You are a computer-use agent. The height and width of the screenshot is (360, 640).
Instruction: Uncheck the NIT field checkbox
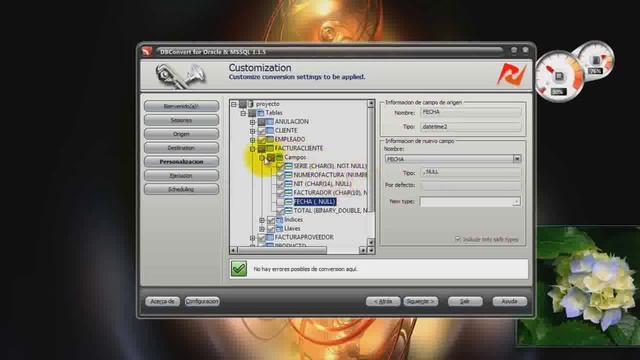click(x=280, y=184)
